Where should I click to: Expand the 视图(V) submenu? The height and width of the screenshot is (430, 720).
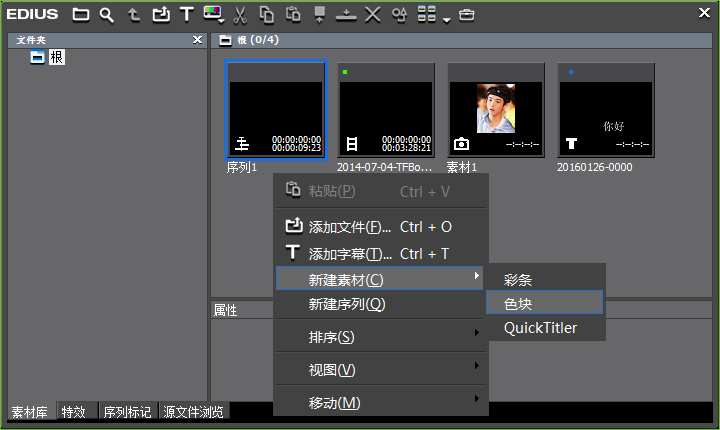pyautogui.click(x=381, y=370)
